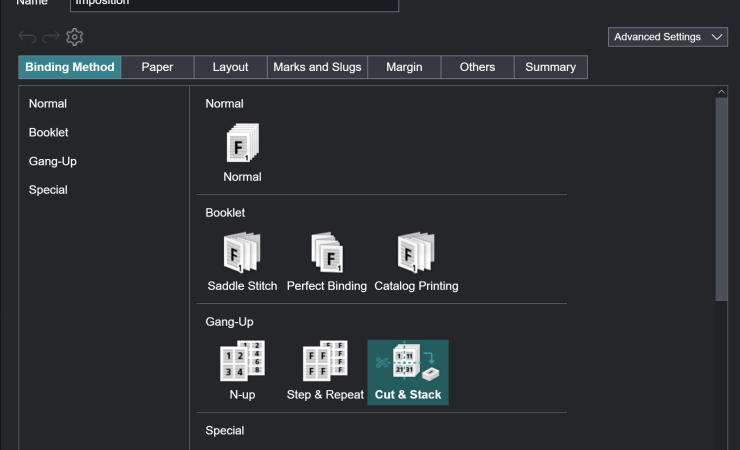The width and height of the screenshot is (740, 450).
Task: Click the Name input field
Action: click(234, 3)
